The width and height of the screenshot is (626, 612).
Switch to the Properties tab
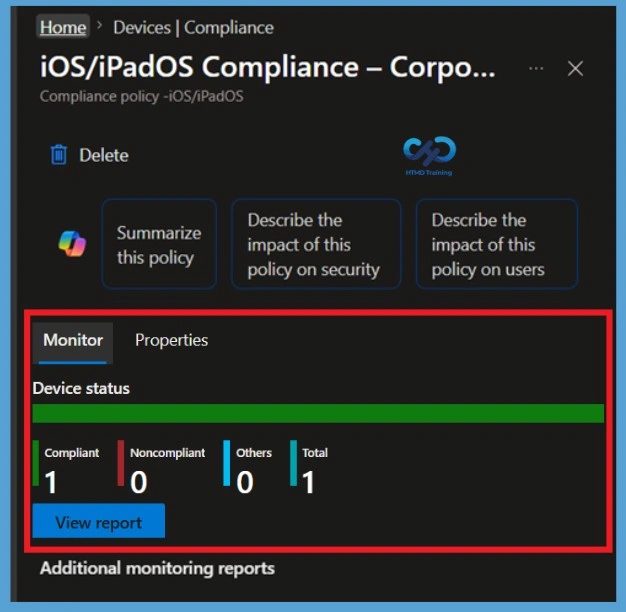(x=172, y=341)
